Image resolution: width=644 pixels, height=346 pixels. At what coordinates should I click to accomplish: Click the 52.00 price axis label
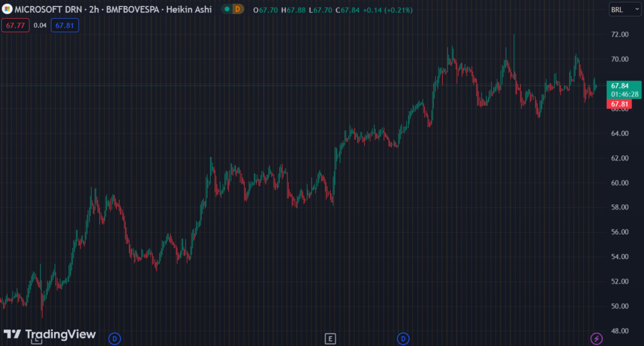pyautogui.click(x=619, y=281)
